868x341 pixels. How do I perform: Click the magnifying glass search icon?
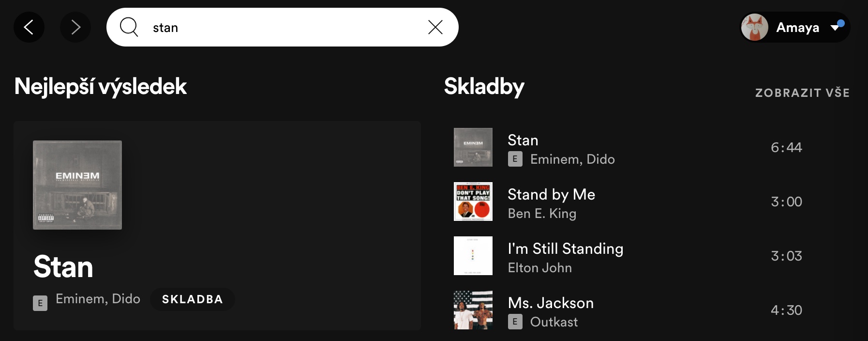click(x=129, y=27)
